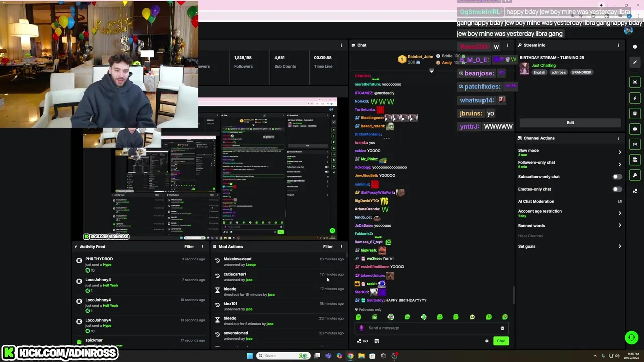Viewport: 644px width, 362px height.
Task: Open Activity Feed three-dot menu
Action: click(x=203, y=247)
